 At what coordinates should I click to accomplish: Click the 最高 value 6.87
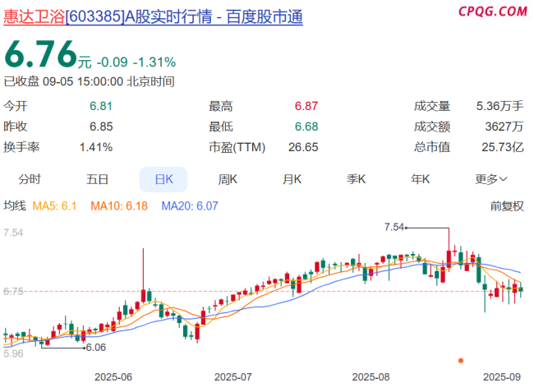click(306, 106)
